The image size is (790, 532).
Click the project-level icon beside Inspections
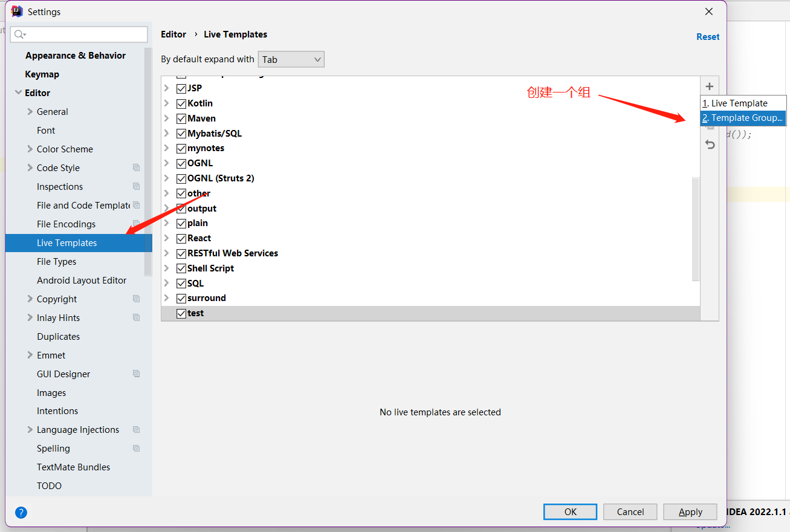tap(136, 187)
